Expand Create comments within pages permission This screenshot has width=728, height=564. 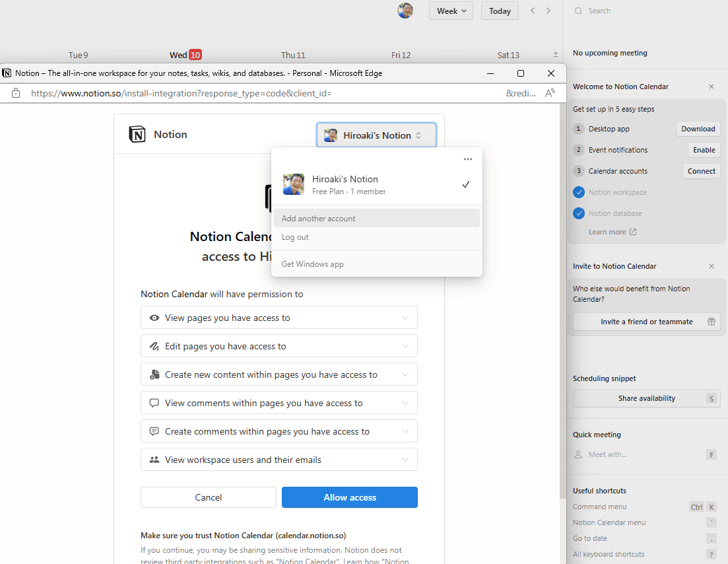click(x=279, y=431)
